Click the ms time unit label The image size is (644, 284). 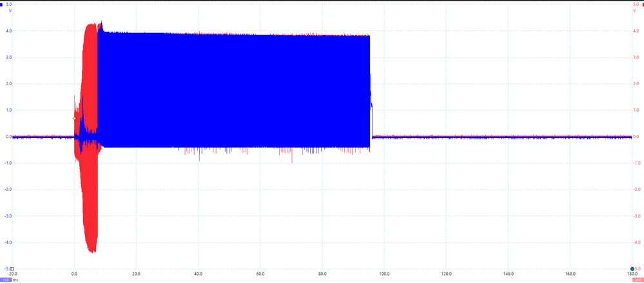coord(15,280)
